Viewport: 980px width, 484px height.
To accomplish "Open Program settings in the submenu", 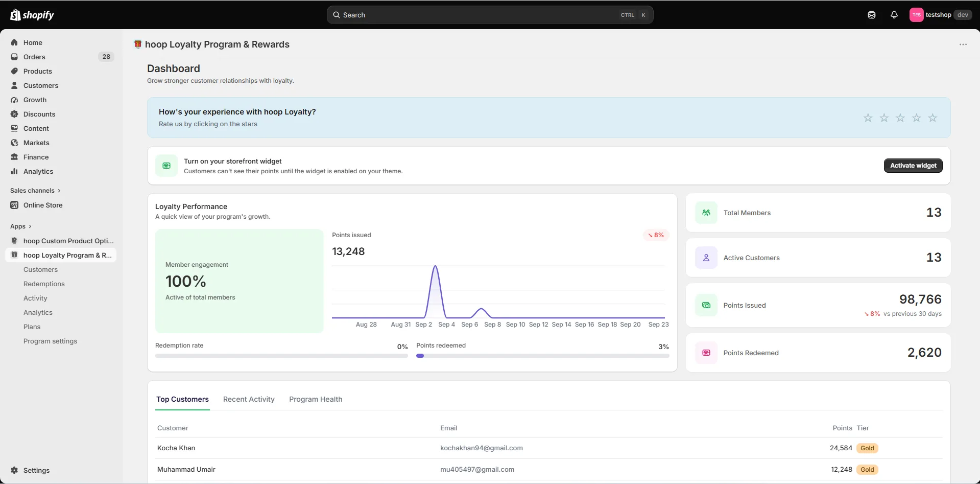I will coord(50,341).
